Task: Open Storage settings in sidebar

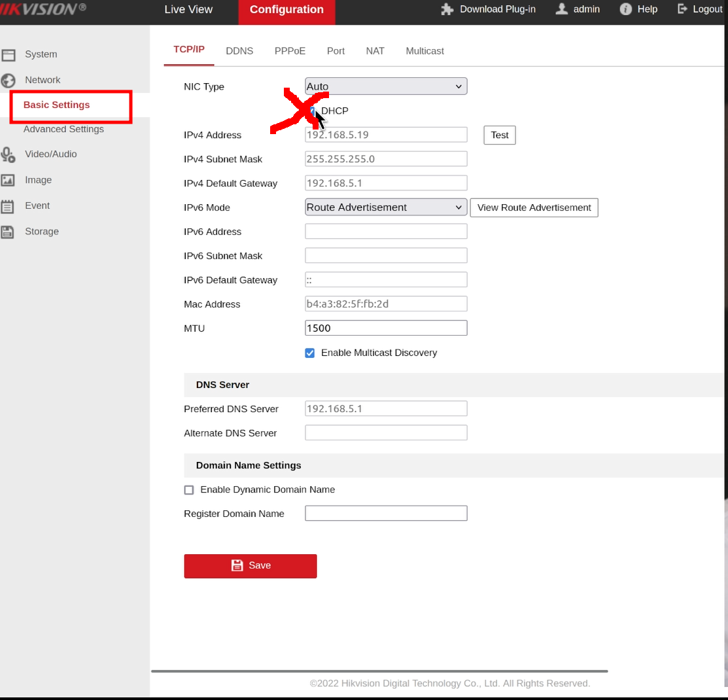Action: [42, 232]
